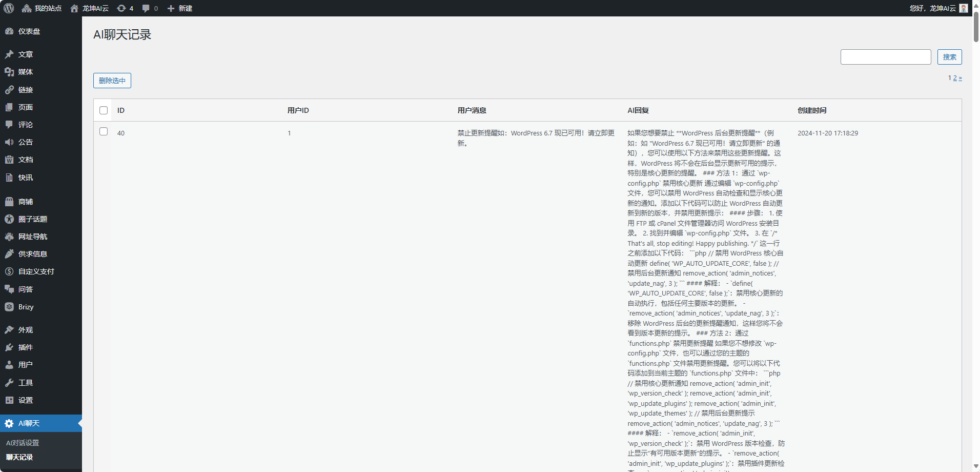The width and height of the screenshot is (980, 472).
Task: Click the Brizy logo icon
Action: click(x=9, y=307)
